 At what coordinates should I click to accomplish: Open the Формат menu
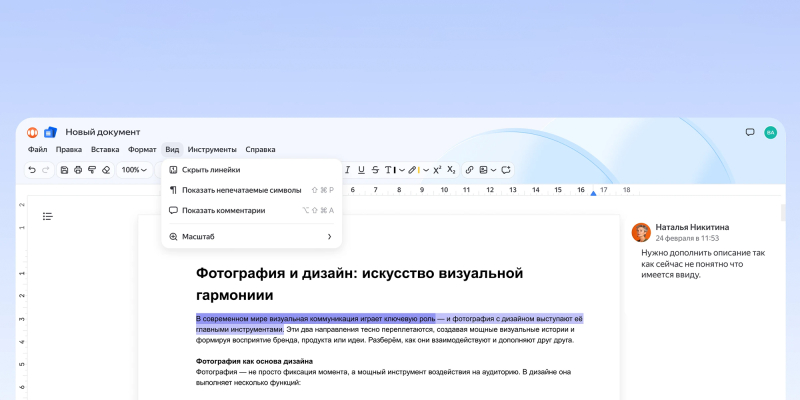pyautogui.click(x=142, y=149)
